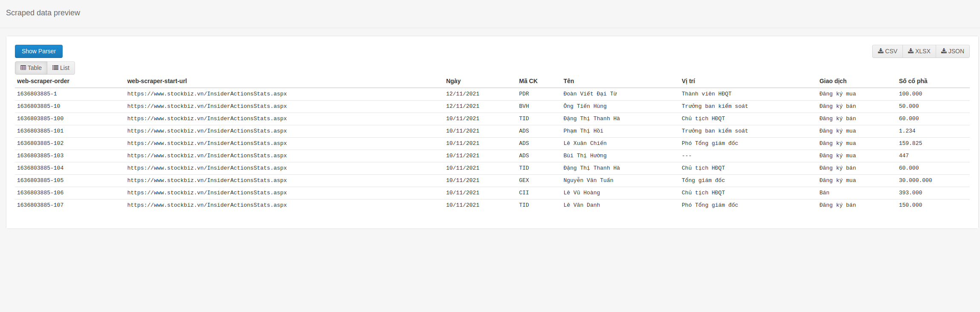
Task: Select the Giao dịch column header
Action: 833,81
